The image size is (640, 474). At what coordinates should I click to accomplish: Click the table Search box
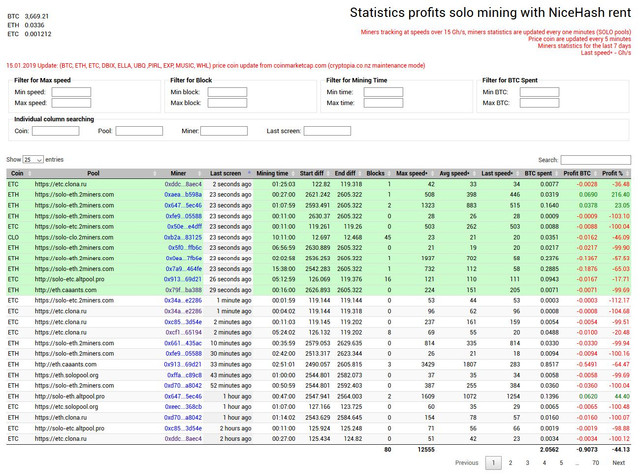click(596, 160)
